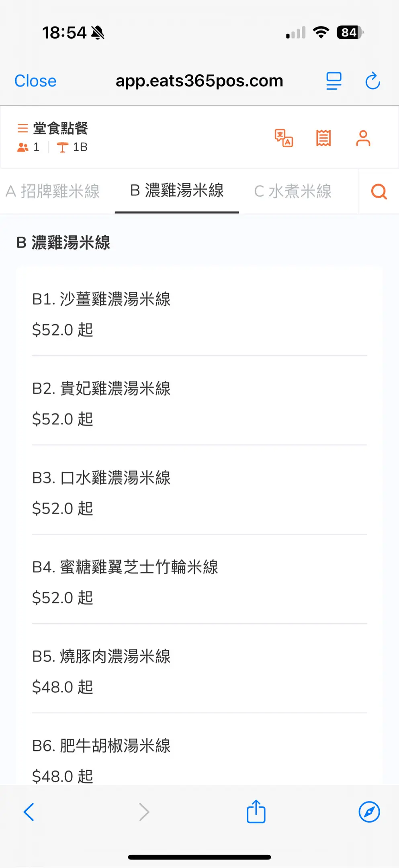Switch to A 招牌雞米線 tab
Image resolution: width=399 pixels, height=868 pixels.
53,191
